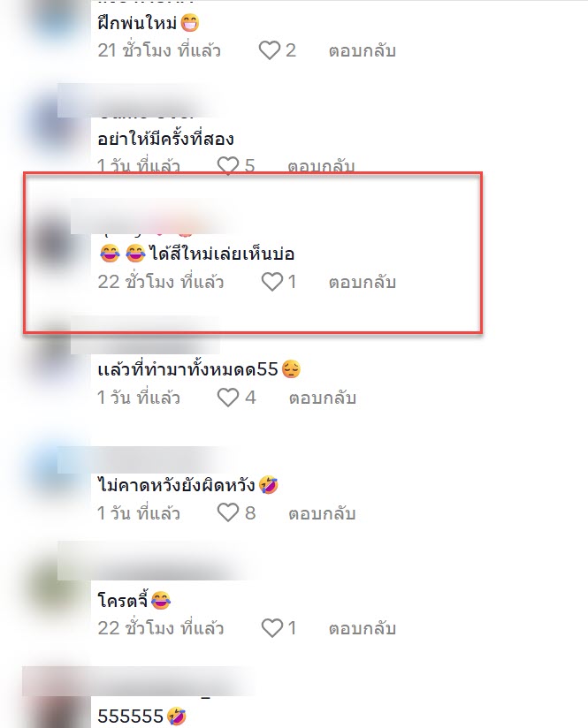Image resolution: width=588 pixels, height=728 pixels.
Task: Reply to the comment "อย่าให้มีครั้งที่สอง"
Action: [x=321, y=166]
